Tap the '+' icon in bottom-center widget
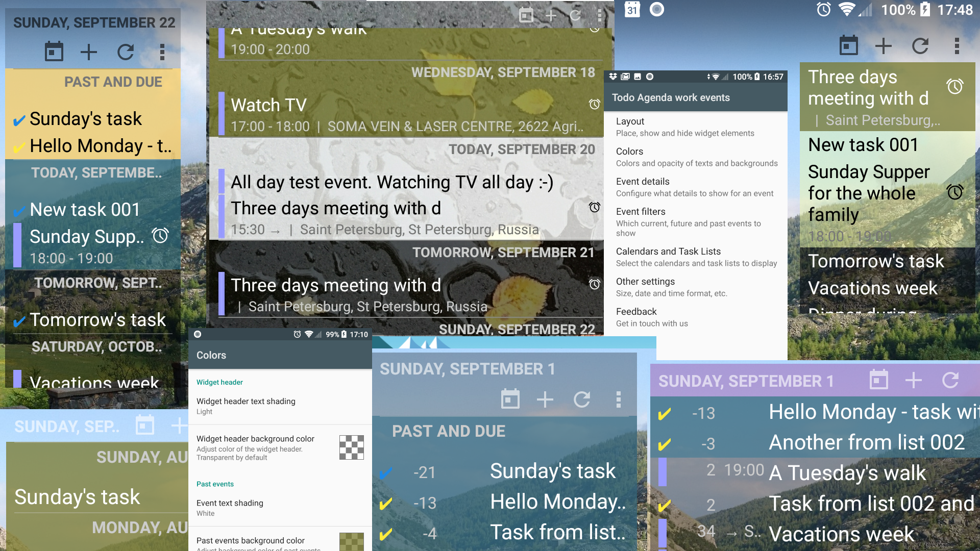Image resolution: width=980 pixels, height=551 pixels. click(546, 398)
